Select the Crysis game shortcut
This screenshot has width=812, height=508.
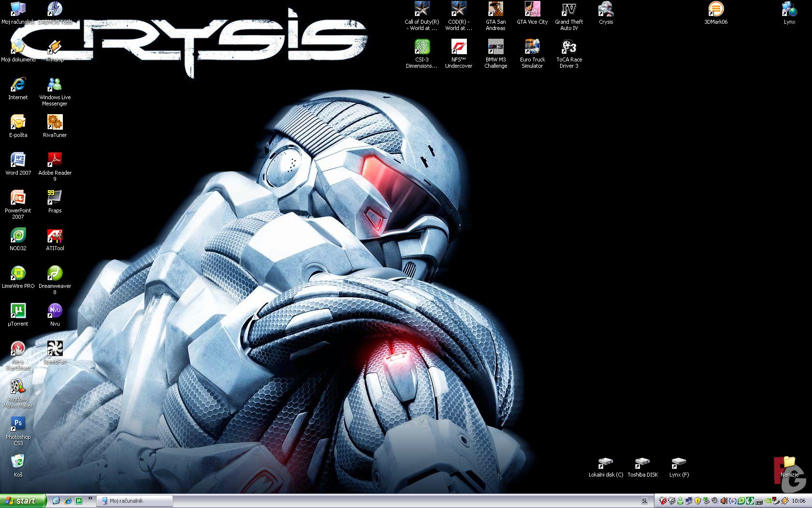click(606, 13)
